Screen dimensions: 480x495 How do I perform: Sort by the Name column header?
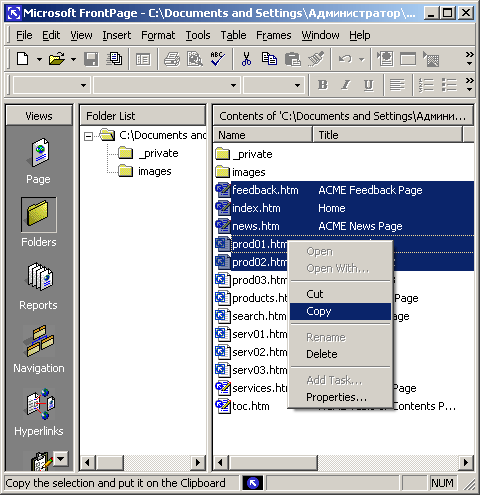[262, 135]
